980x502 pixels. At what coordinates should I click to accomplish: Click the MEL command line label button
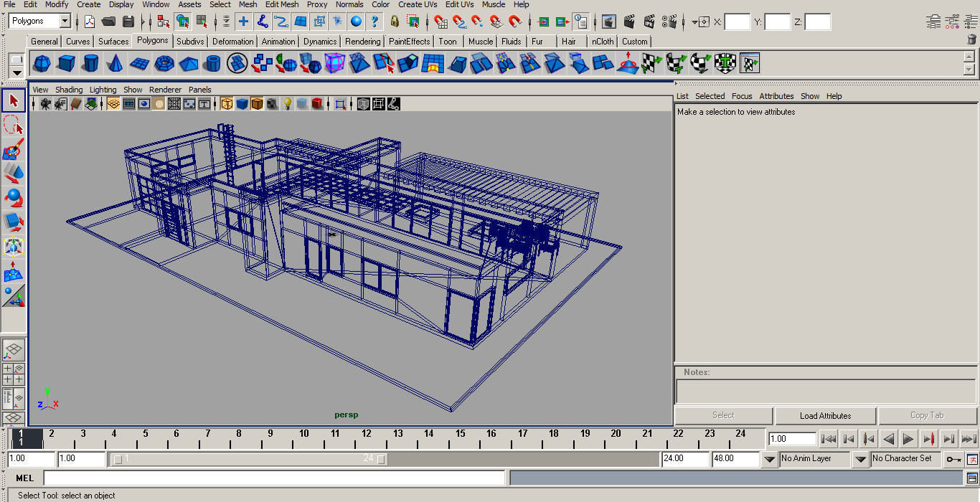tap(24, 478)
